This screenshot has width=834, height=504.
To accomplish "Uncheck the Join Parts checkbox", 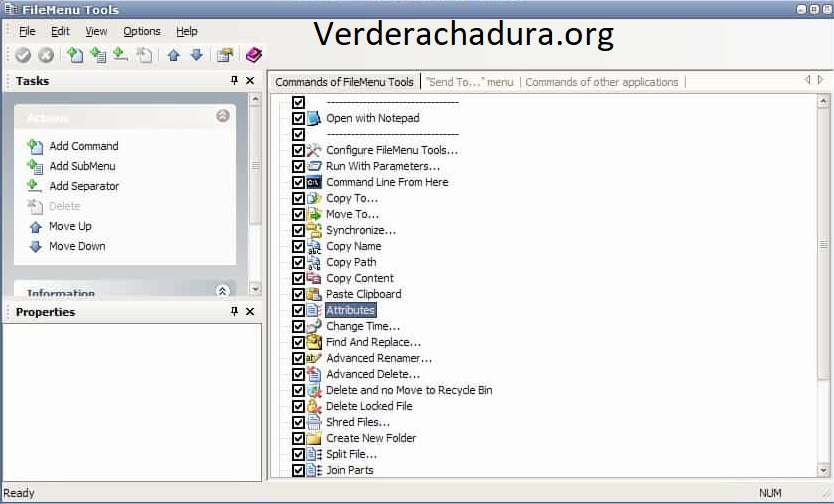I will [x=298, y=470].
